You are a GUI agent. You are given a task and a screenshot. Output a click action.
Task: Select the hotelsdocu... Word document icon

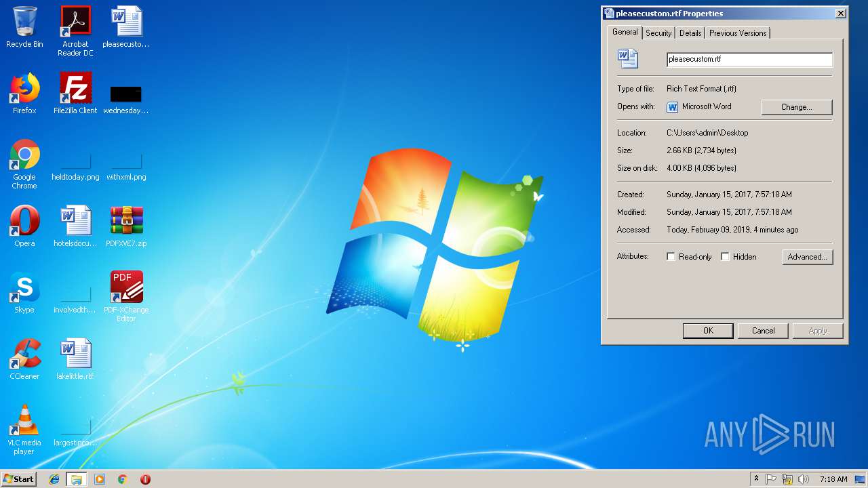click(75, 226)
